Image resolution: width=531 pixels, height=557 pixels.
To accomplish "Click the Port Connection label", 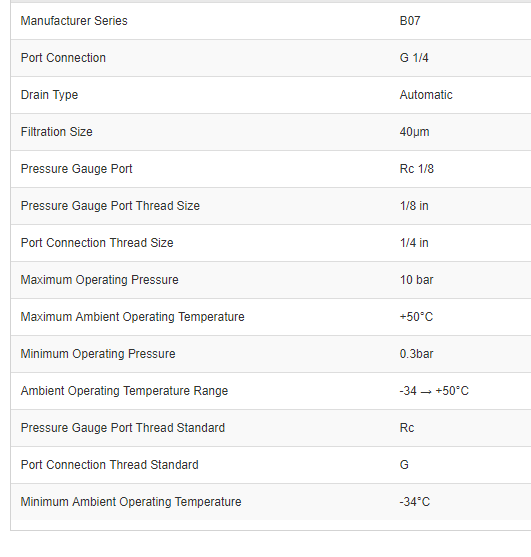I will pos(63,58).
